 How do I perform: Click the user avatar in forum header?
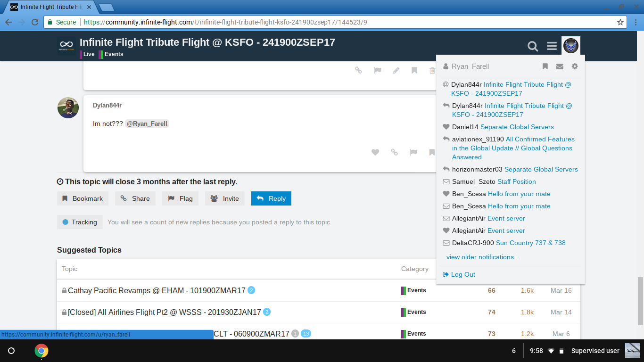[x=571, y=46]
